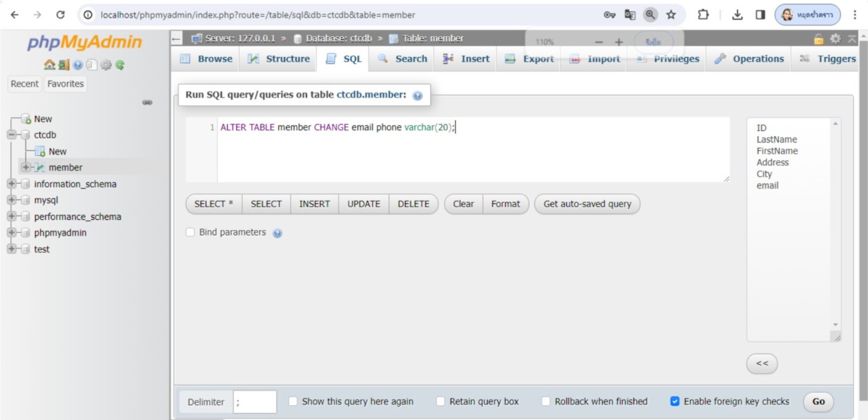Collapse the ctcdb database tree node
The width and height of the screenshot is (868, 420).
[x=12, y=135]
